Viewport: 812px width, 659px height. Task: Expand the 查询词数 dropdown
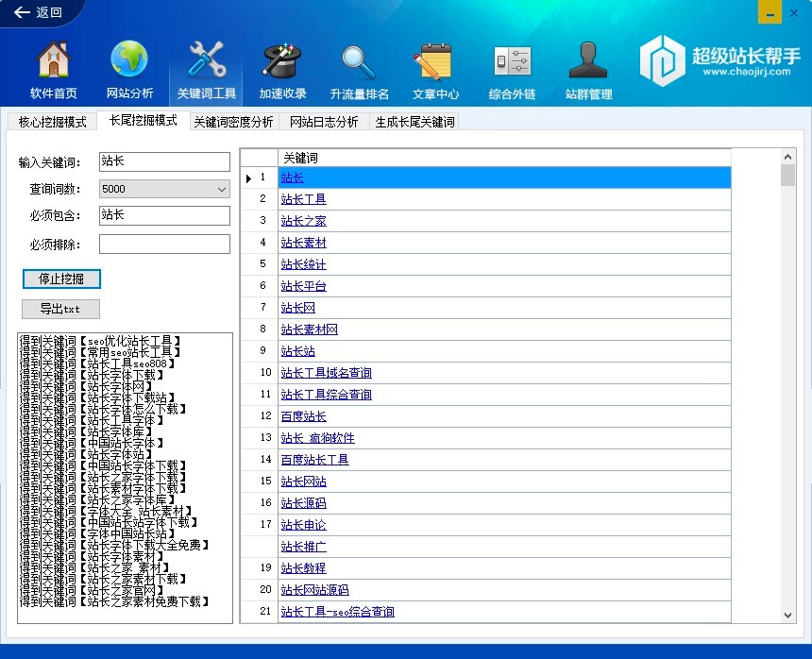[x=222, y=189]
